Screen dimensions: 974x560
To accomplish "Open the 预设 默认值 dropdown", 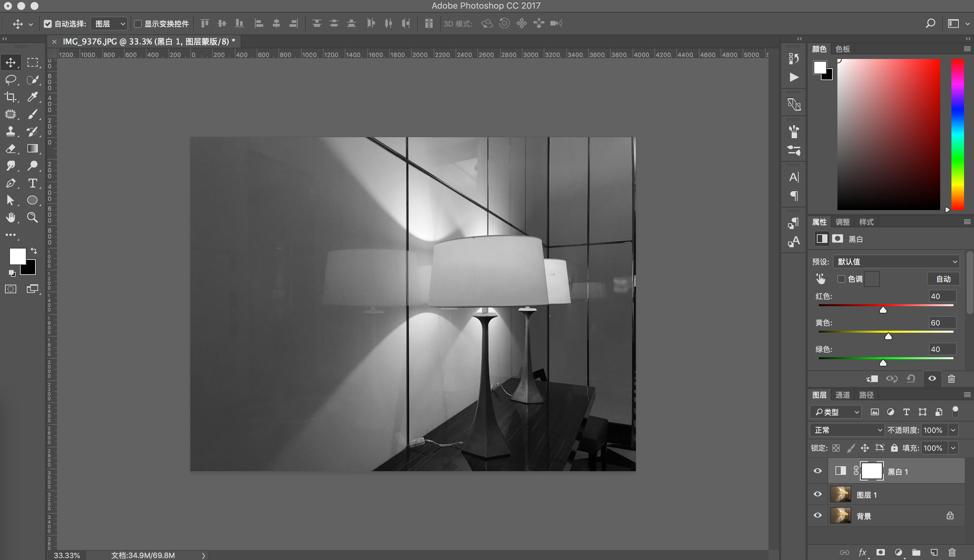I will pos(896,261).
